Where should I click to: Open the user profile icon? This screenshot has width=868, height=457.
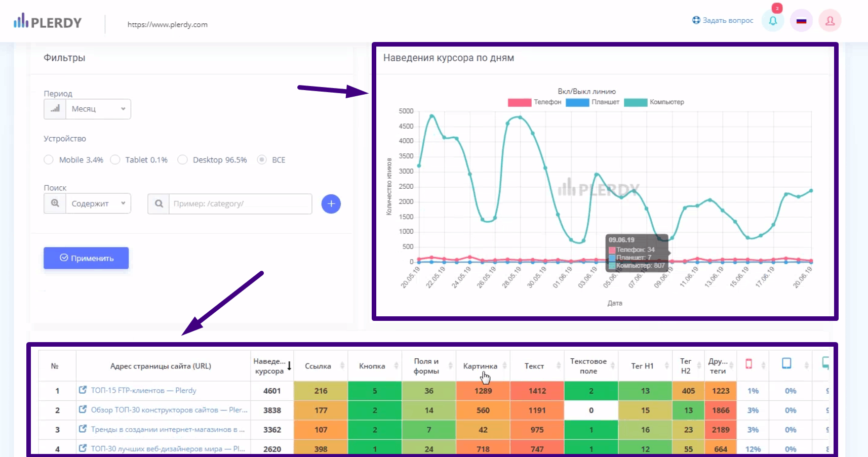(x=830, y=21)
